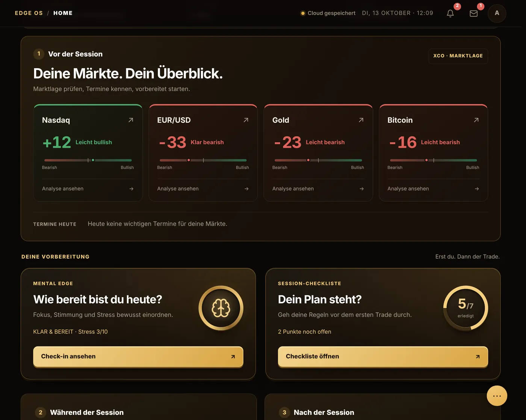Open the notifications bell icon

(x=450, y=13)
